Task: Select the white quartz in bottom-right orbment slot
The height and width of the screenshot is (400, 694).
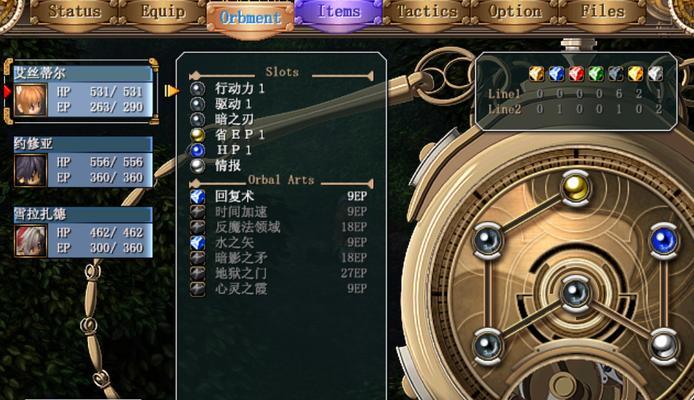Action: 663,346
